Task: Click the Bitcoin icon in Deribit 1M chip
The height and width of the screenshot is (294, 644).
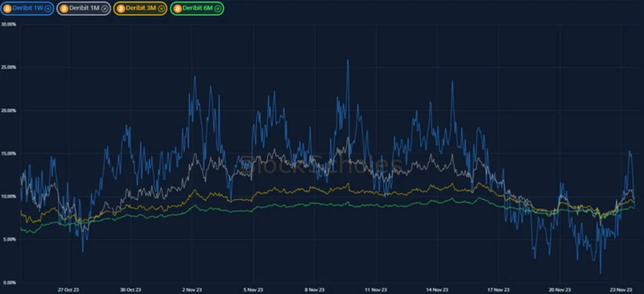Action: coord(63,9)
